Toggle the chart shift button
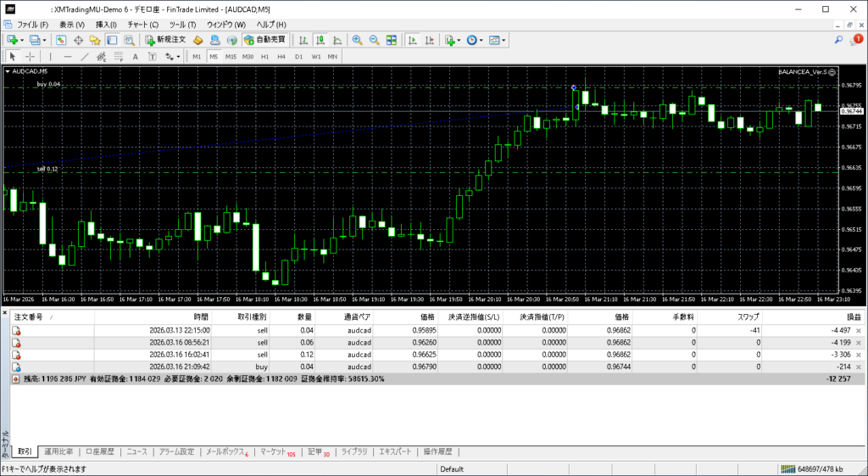Image resolution: width=868 pixels, height=476 pixels. 429,40
